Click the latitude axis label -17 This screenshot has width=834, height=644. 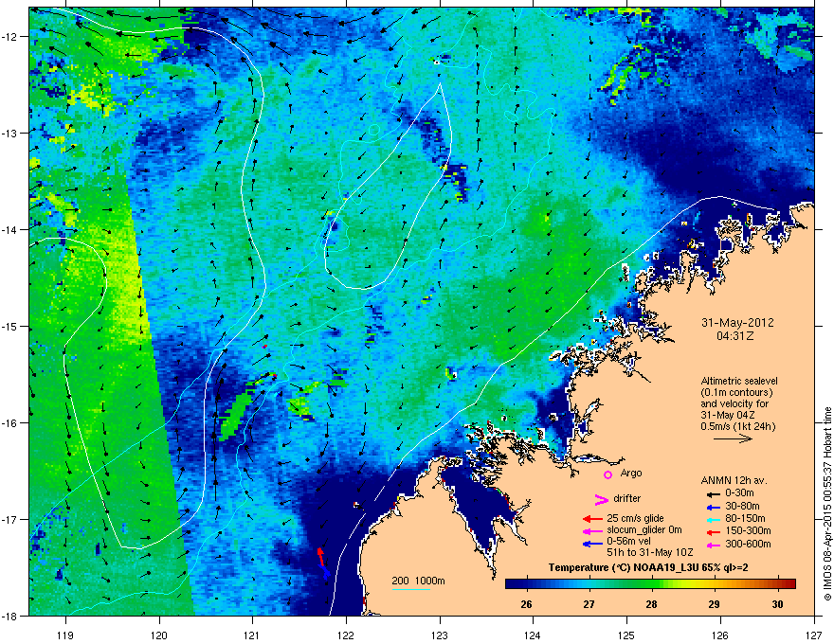(10, 520)
